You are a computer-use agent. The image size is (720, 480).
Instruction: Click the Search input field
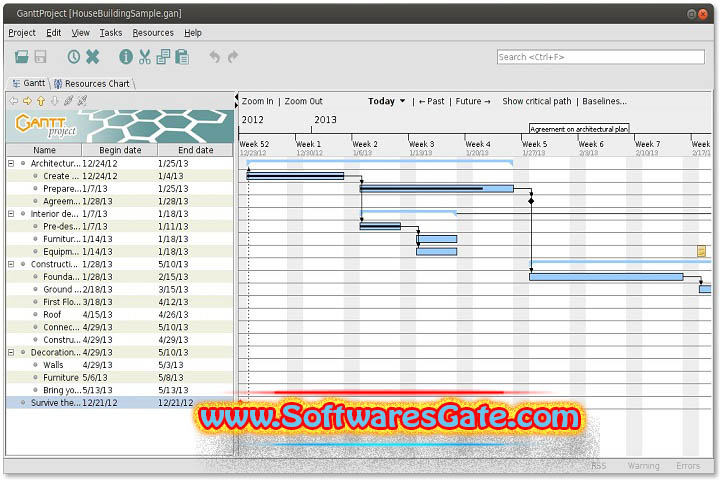[600, 57]
